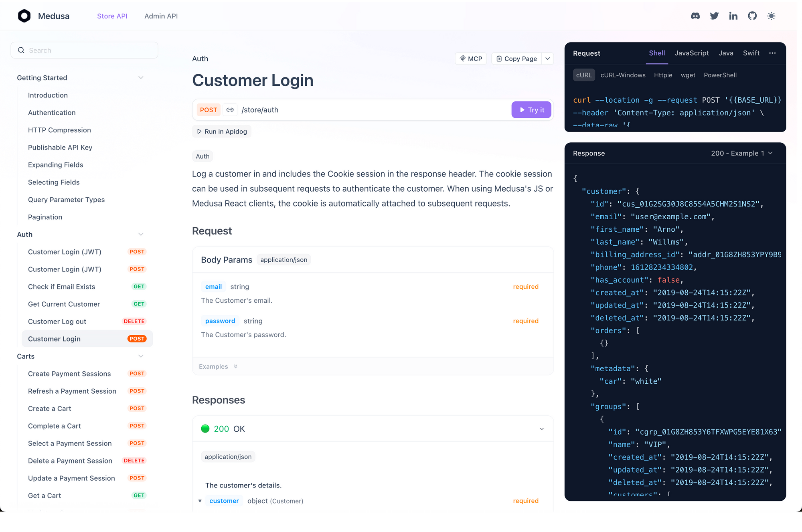Select the JavaScript request tab
Screen dimensions: 802x532
click(x=691, y=53)
